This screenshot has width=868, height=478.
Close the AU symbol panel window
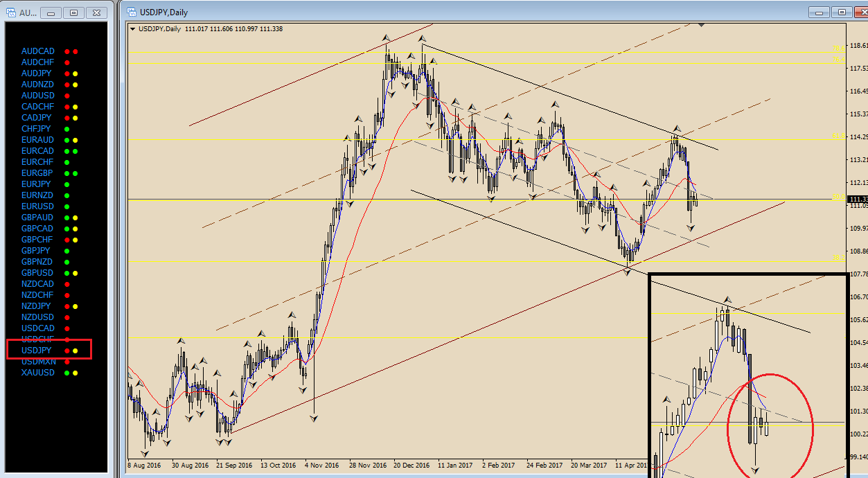[98, 12]
